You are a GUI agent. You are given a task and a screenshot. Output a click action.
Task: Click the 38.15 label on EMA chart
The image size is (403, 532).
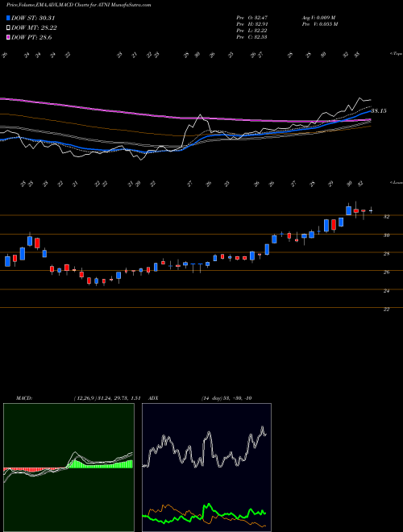click(x=379, y=111)
